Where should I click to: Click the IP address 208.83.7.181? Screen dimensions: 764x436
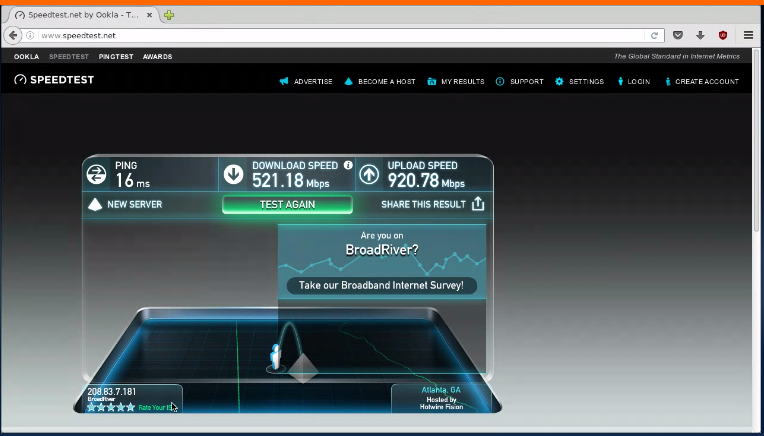click(112, 392)
